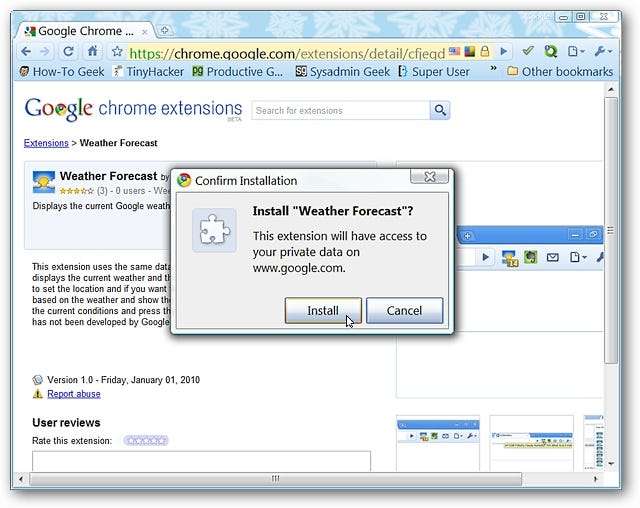Open the second screenshot thumbnail

coord(531,443)
